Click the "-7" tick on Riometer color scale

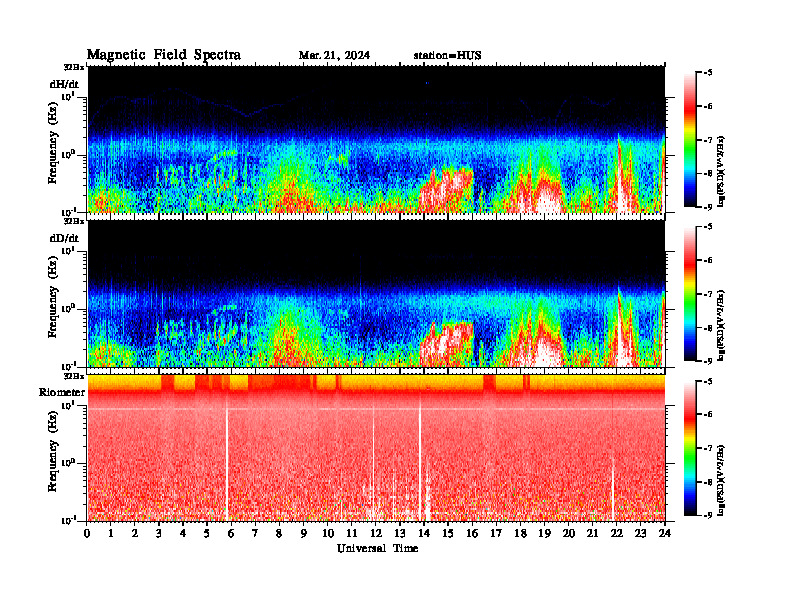click(x=709, y=448)
